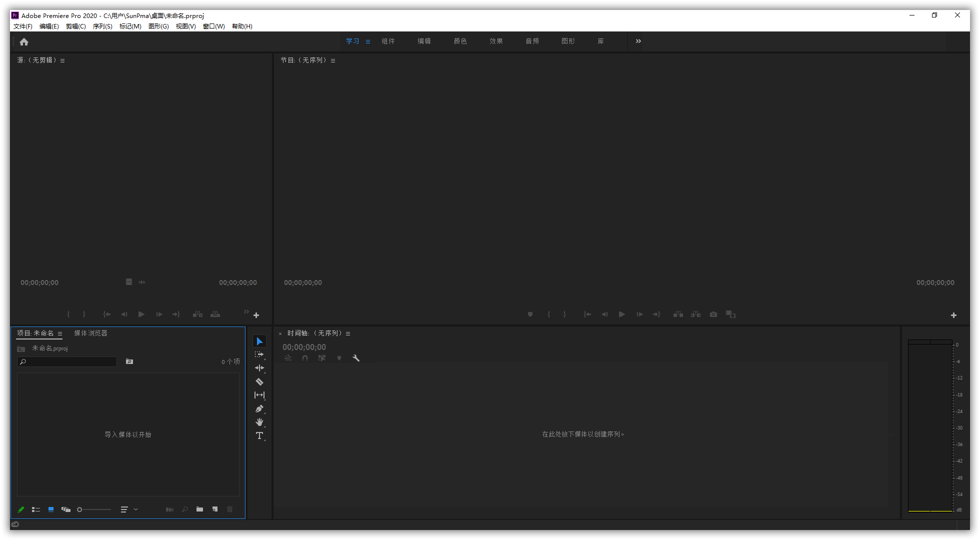Toggle project read/write green pencil
The image size is (980, 540).
click(x=21, y=509)
